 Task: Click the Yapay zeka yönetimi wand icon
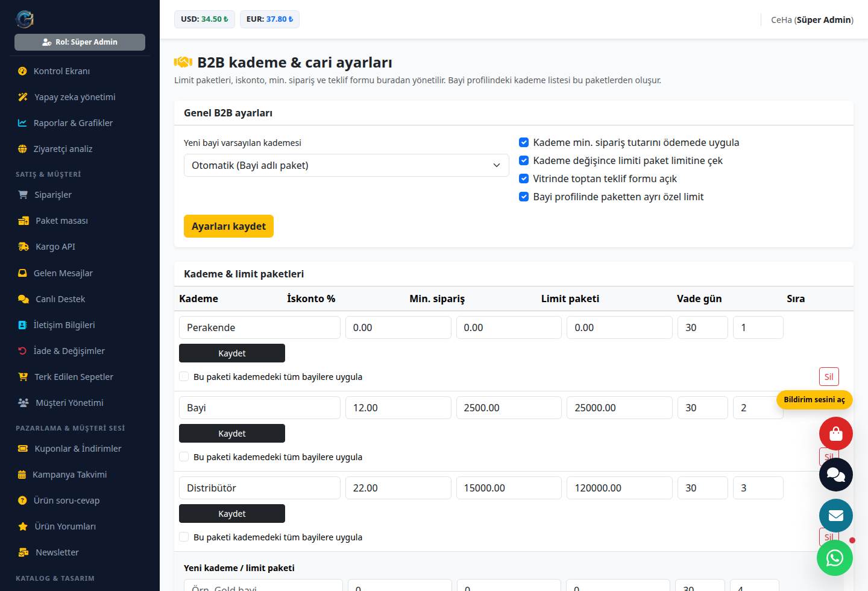click(x=23, y=97)
